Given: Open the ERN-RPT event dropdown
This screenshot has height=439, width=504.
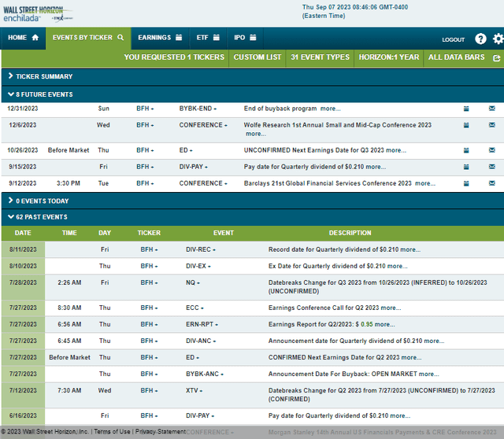Looking at the screenshot, I should [202, 324].
